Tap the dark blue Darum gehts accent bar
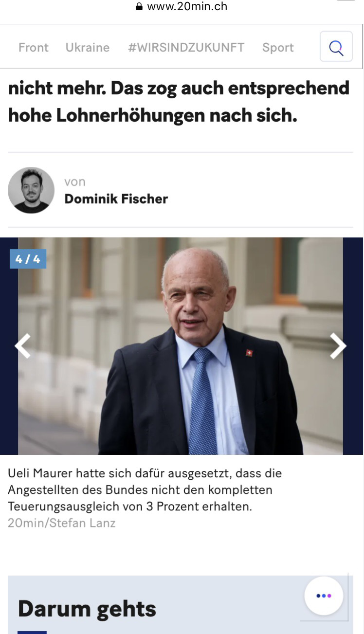The image size is (364, 634). point(32,632)
